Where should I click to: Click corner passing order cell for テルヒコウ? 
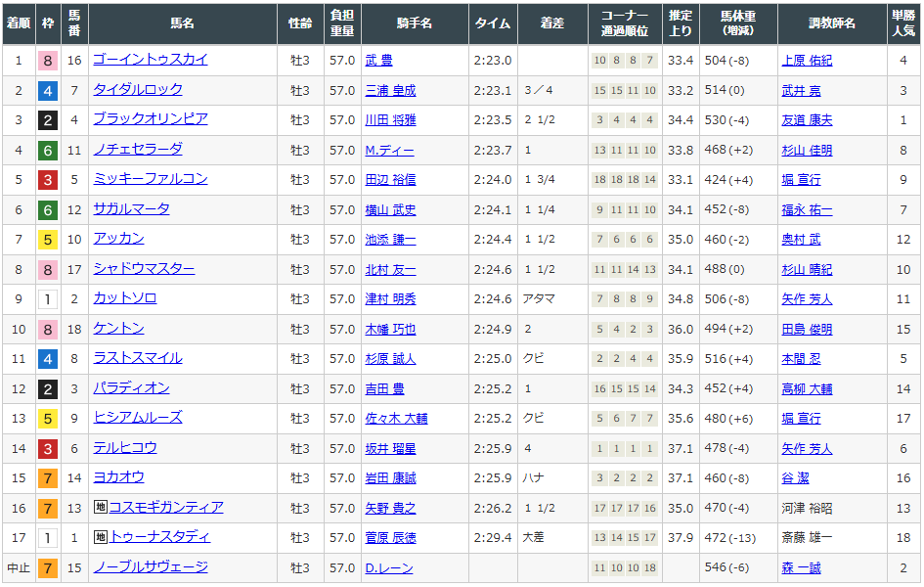(x=625, y=449)
